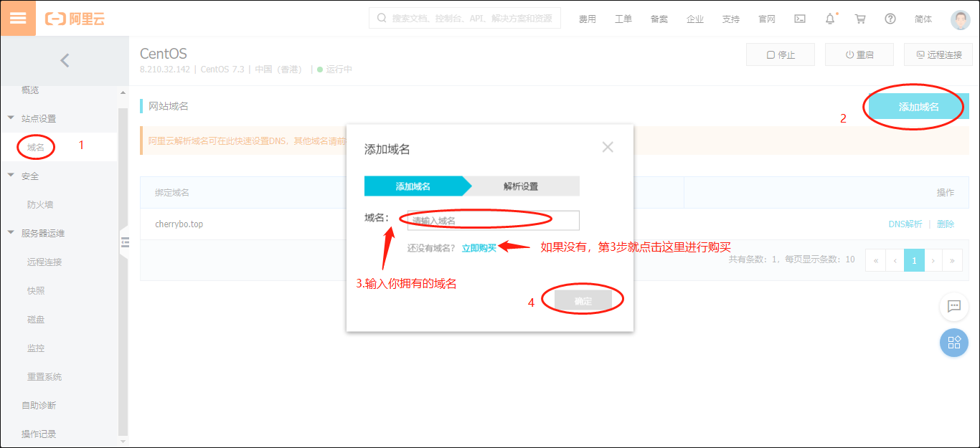980x448 pixels.
Task: Select the 添加域名 step tab
Action: [413, 186]
